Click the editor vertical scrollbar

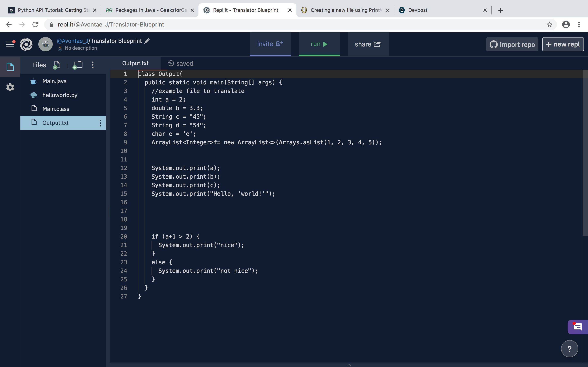(585, 153)
